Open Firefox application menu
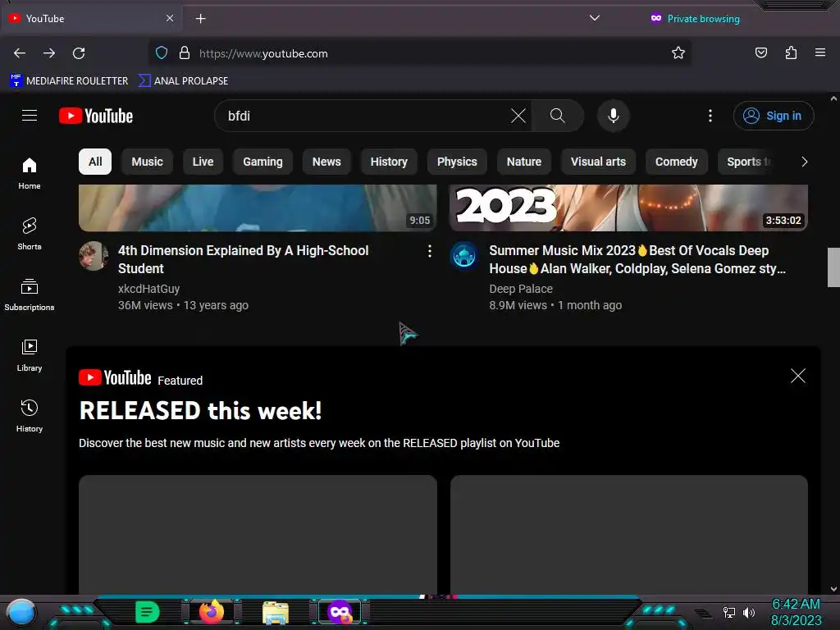This screenshot has height=630, width=840. pos(819,52)
